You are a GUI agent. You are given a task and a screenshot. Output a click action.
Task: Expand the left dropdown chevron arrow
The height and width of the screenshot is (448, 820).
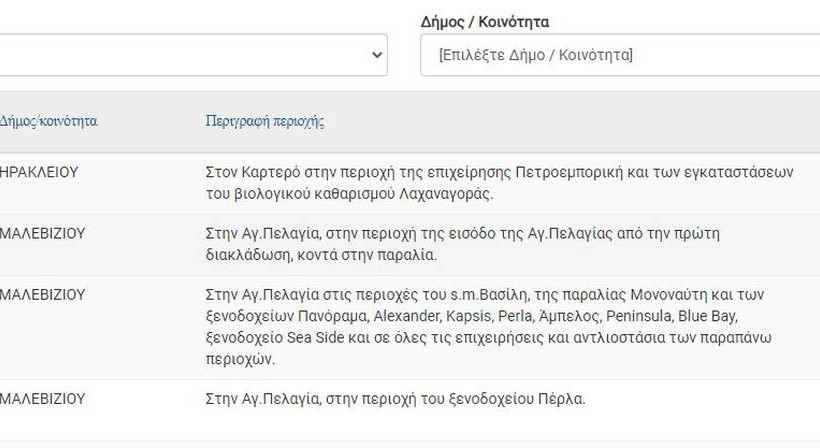point(377,55)
